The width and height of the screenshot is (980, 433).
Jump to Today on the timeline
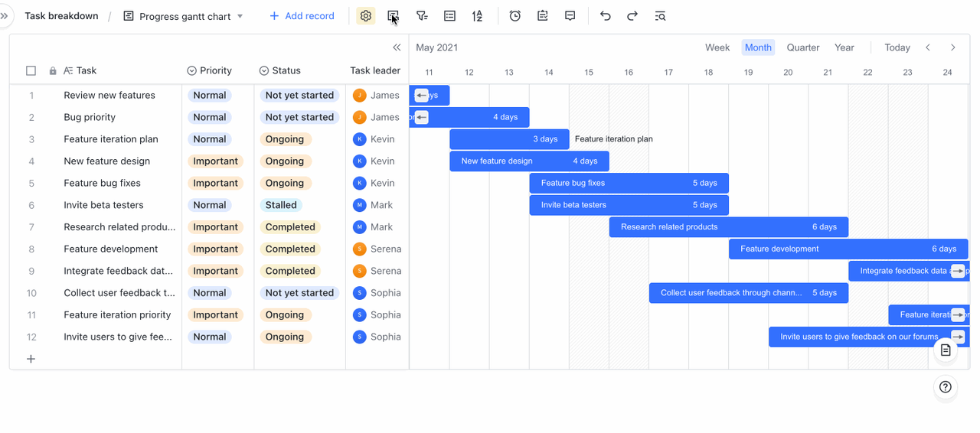coord(897,47)
